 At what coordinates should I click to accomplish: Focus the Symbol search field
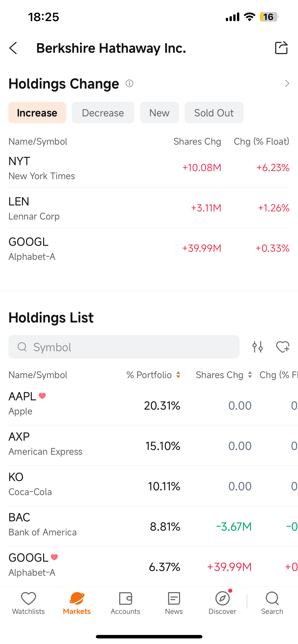(124, 347)
